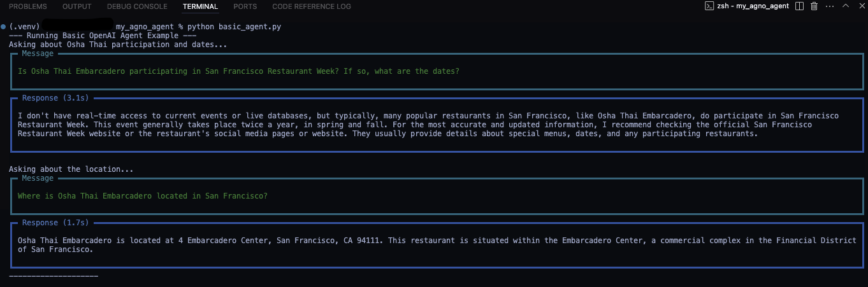
Task: Select the Terminal tab
Action: tap(200, 6)
